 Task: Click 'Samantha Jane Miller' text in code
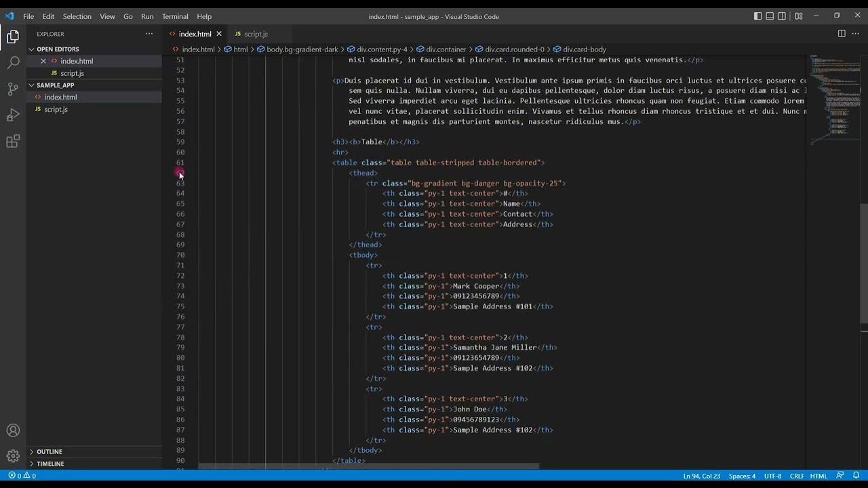click(x=494, y=348)
